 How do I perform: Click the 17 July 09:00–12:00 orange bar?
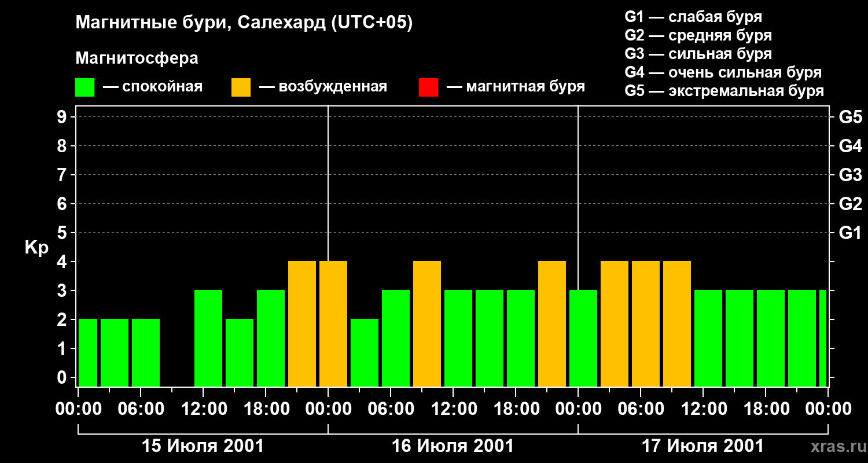coord(677,324)
